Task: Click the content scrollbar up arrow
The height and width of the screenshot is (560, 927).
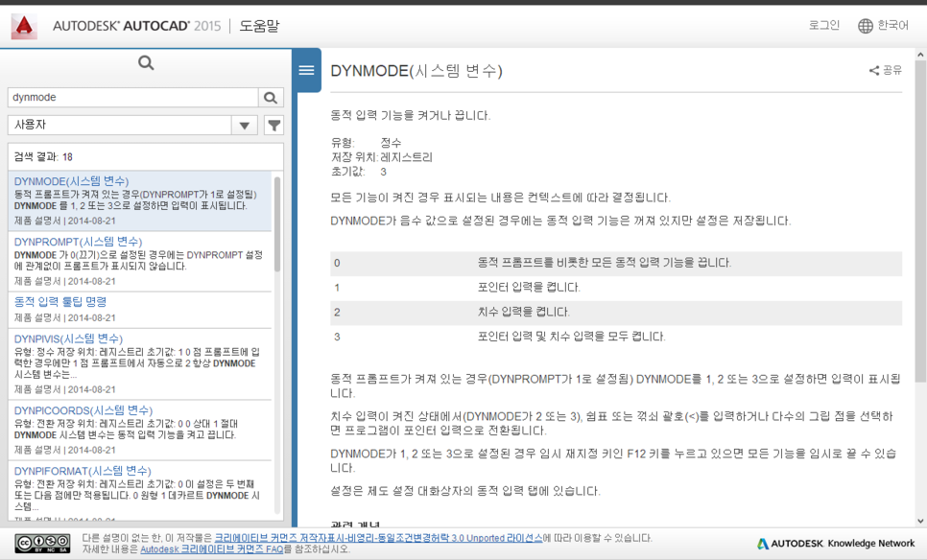Action: [920, 55]
